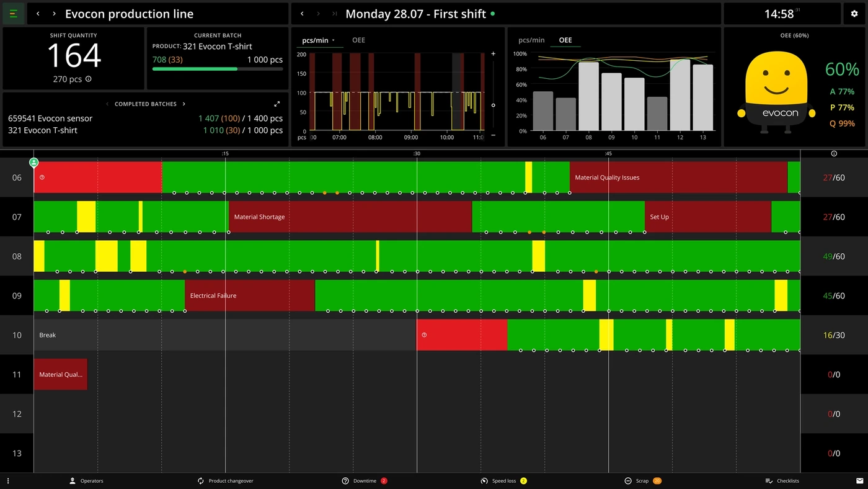The width and height of the screenshot is (868, 489).
Task: Select the Set Up downtime block
Action: 708,217
